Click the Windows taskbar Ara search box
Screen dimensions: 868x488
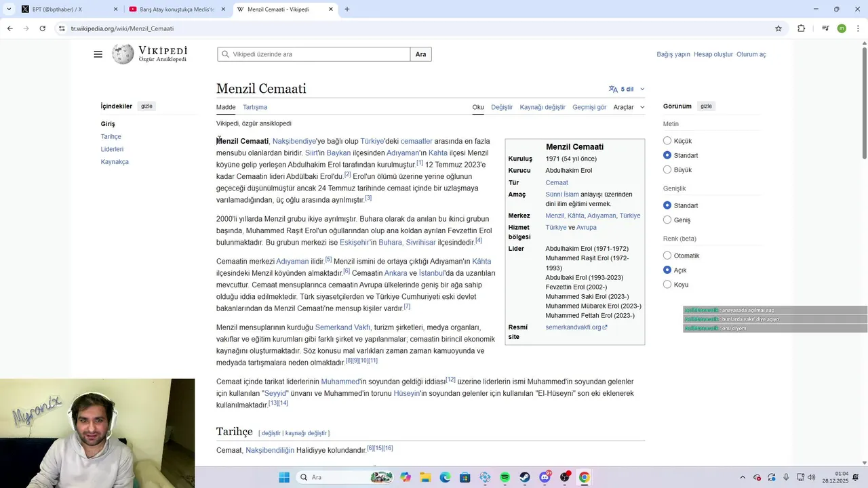(346, 477)
